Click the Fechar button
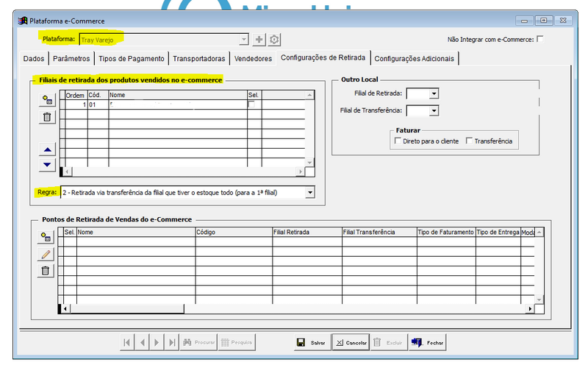Image resolution: width=588 pixels, height=368 pixels. point(428,342)
